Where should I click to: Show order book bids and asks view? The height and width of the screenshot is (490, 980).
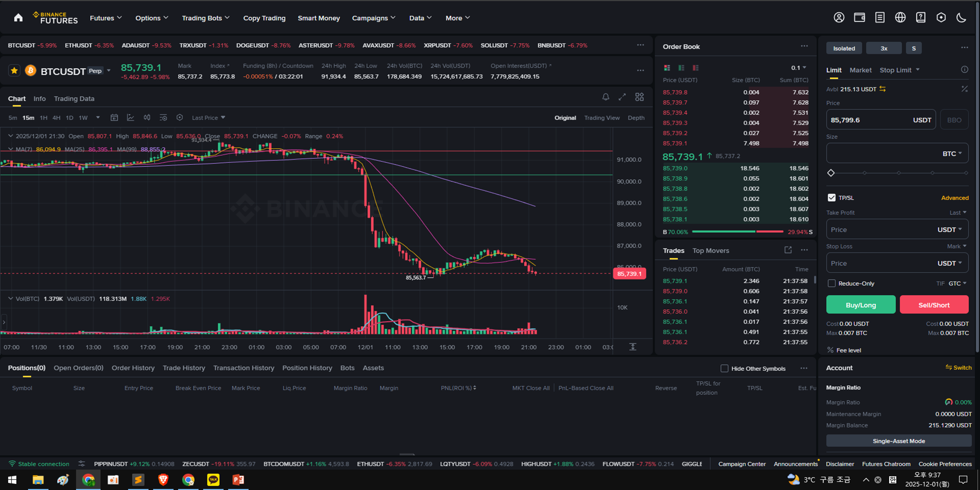(667, 68)
